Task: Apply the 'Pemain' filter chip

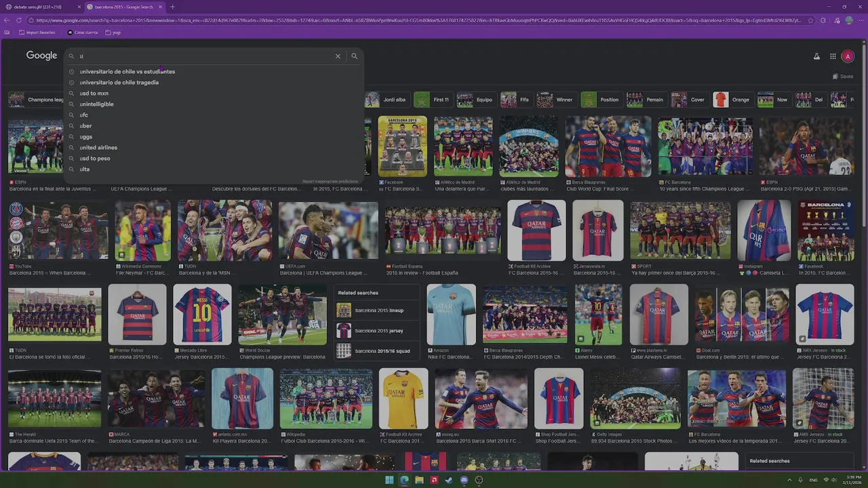Action: [646, 100]
